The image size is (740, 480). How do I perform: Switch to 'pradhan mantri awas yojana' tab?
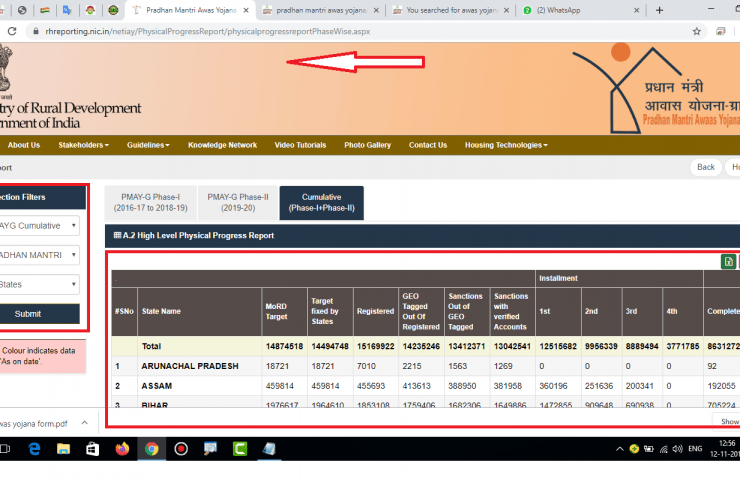point(320,10)
